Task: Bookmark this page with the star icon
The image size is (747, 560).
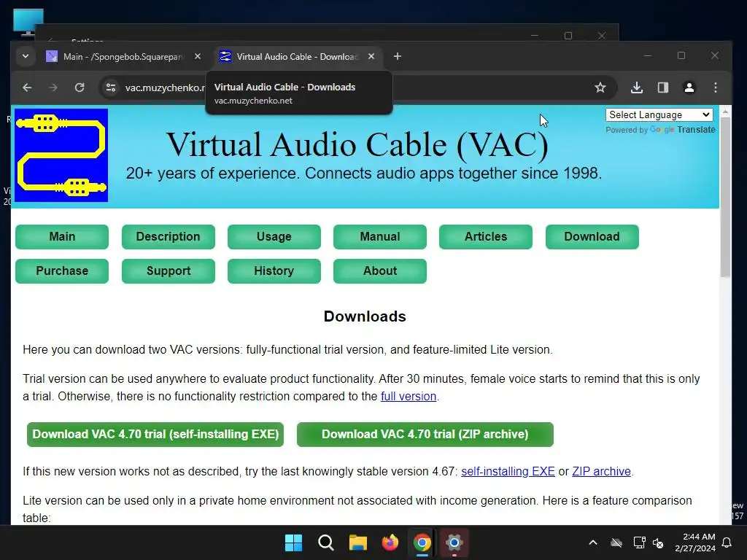Action: [600, 87]
